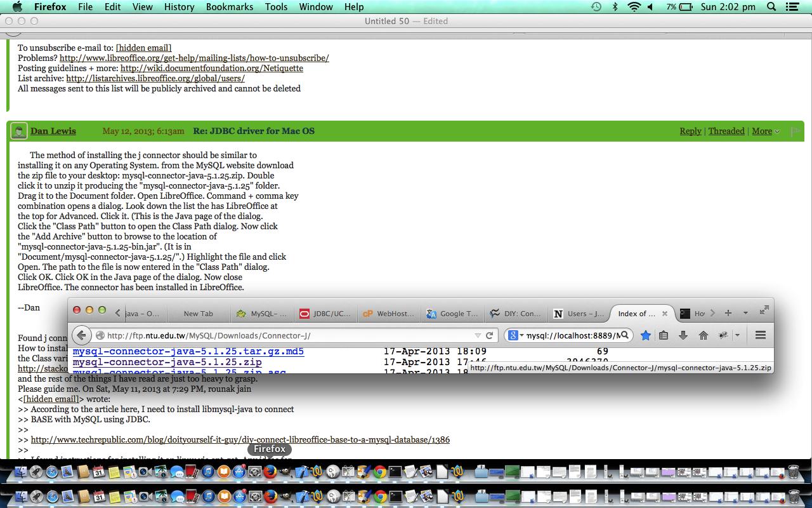Enter full screen using the Firefox window arrows

point(764,310)
